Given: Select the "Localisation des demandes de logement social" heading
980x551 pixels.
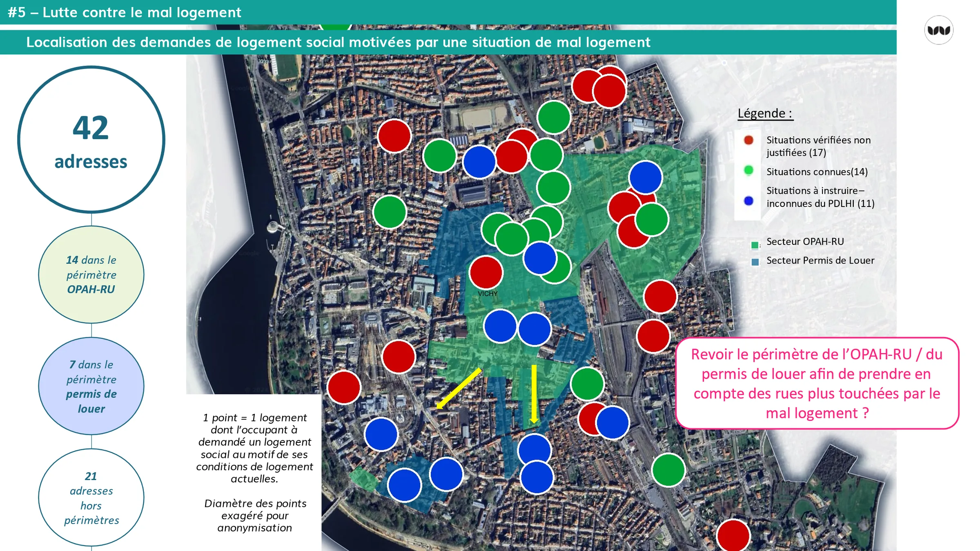Looking at the screenshot, I should coord(338,42).
